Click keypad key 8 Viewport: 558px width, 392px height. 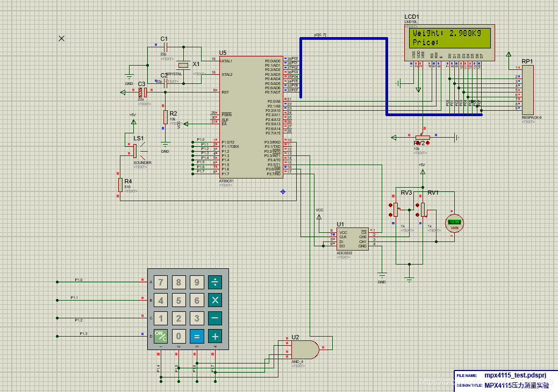[x=178, y=282]
